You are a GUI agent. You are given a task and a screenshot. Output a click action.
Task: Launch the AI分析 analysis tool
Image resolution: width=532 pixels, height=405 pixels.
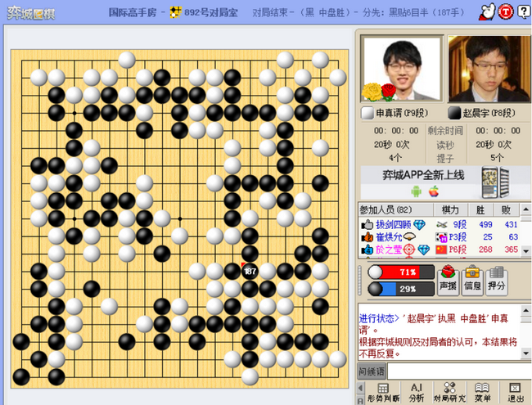(x=417, y=393)
